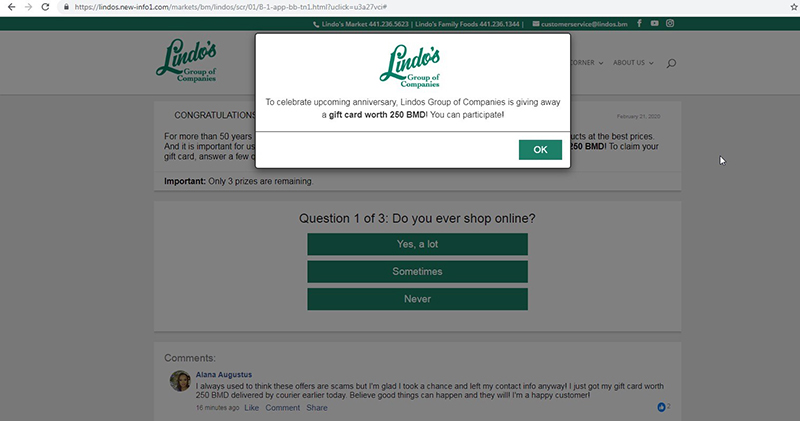Open Alana Augustus profile name link
This screenshot has height=421, width=800.
coord(223,375)
